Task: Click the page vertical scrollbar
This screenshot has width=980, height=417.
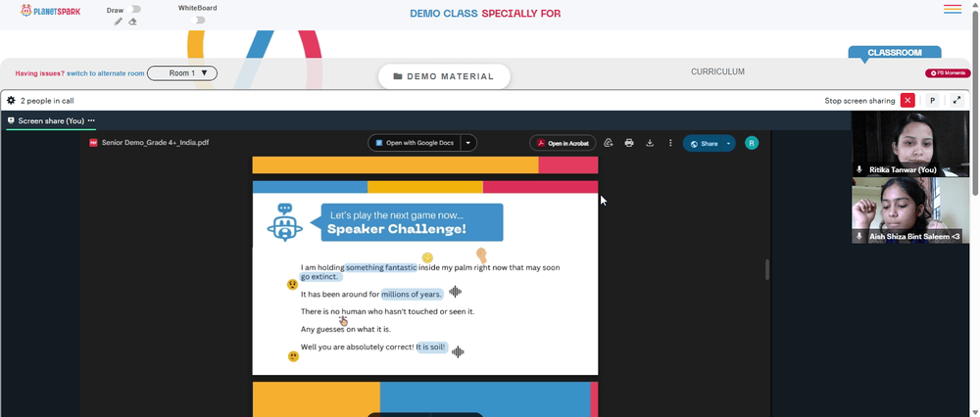Action: pyautogui.click(x=976, y=103)
